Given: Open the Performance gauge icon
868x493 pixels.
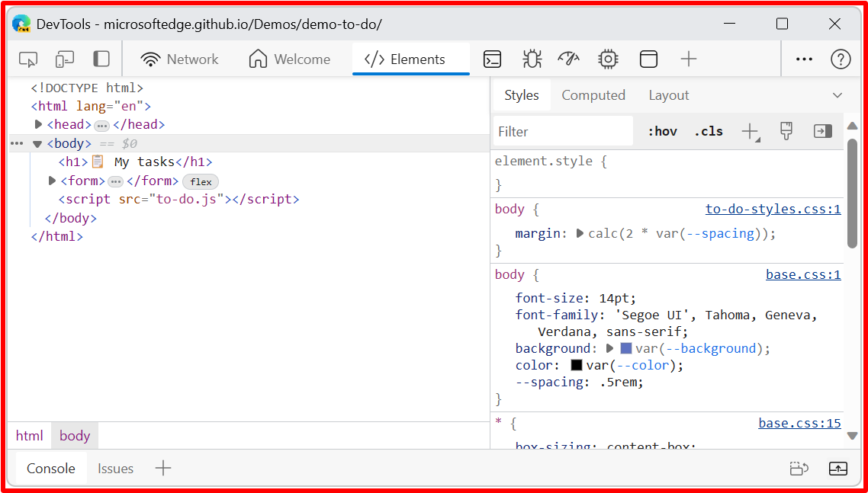Looking at the screenshot, I should pos(568,58).
